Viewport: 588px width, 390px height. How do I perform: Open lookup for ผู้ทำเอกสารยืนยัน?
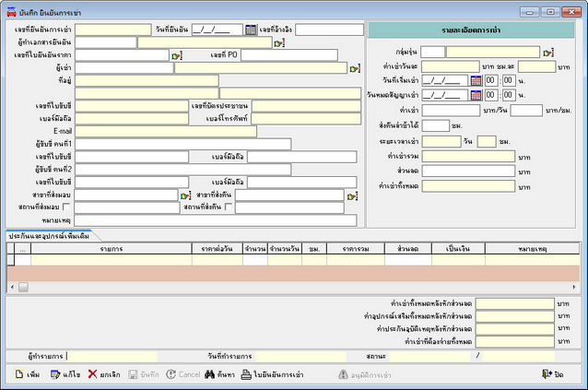(279, 43)
